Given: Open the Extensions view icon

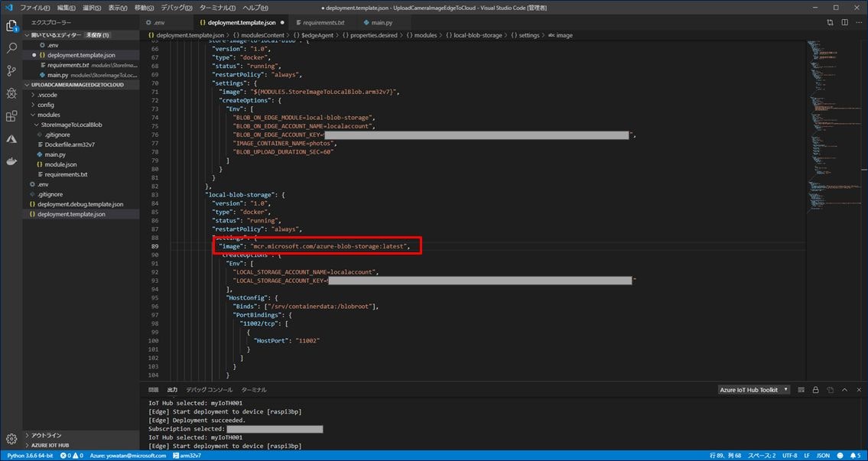Looking at the screenshot, I should 11,115.
